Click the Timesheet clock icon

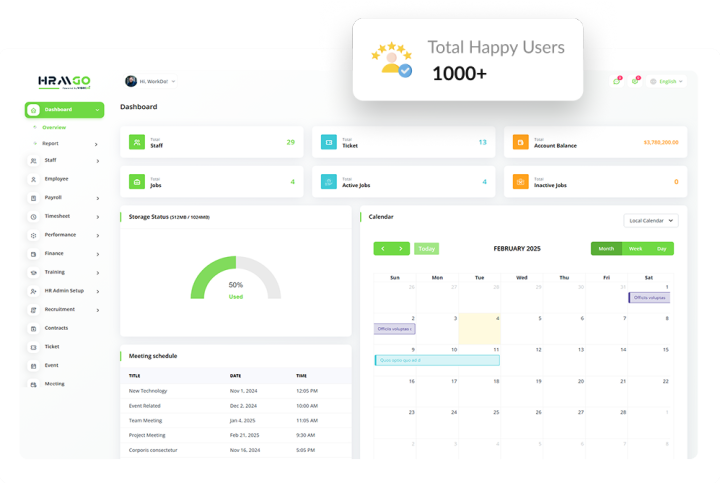pyautogui.click(x=33, y=217)
